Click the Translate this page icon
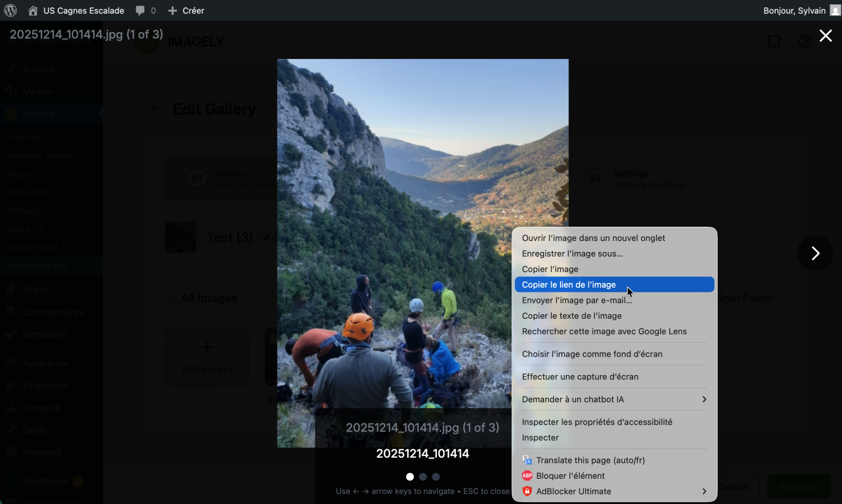842x504 pixels. tap(527, 460)
